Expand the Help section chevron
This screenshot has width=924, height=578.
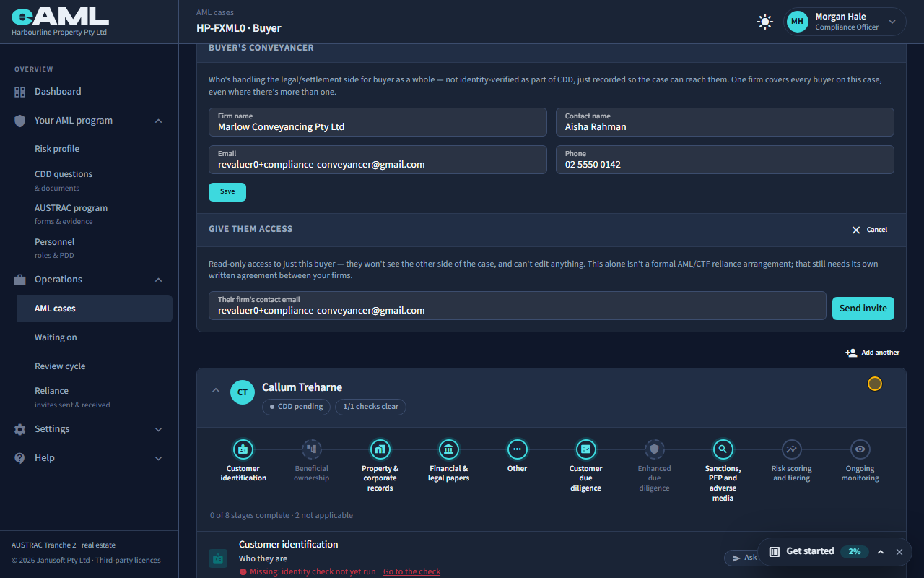point(159,458)
